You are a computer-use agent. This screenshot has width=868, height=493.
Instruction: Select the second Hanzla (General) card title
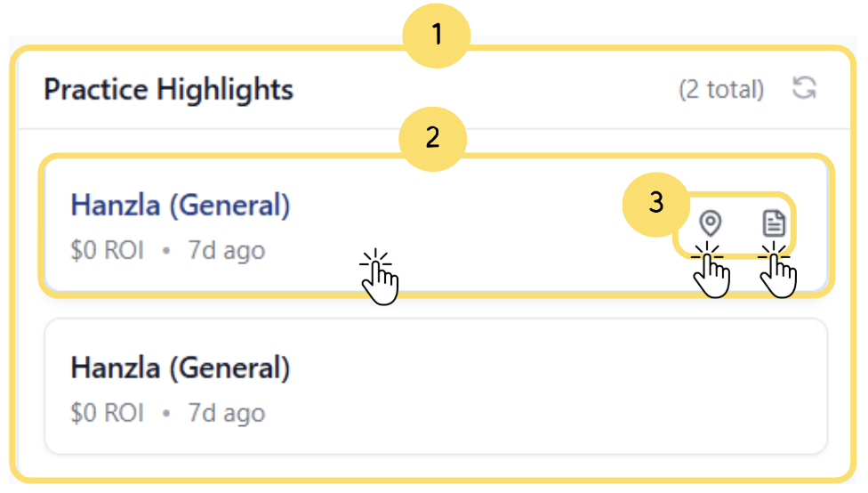181,368
